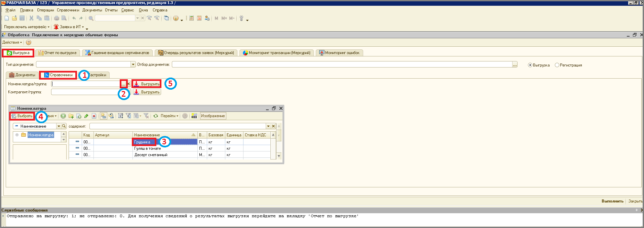Viewport: 644px width, 228px height.
Task: Select the Выгрузка radio button
Action: [x=530, y=65]
